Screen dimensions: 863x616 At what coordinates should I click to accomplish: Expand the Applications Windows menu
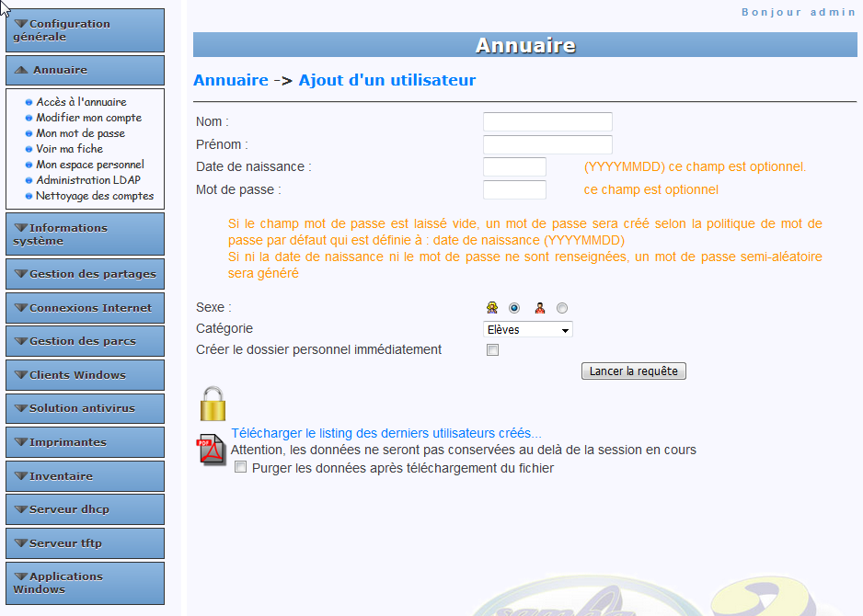86,583
